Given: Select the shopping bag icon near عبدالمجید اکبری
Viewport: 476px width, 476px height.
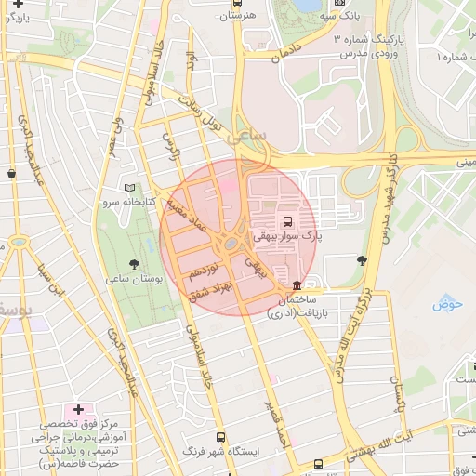Looking at the screenshot, I should pyautogui.click(x=12, y=174).
